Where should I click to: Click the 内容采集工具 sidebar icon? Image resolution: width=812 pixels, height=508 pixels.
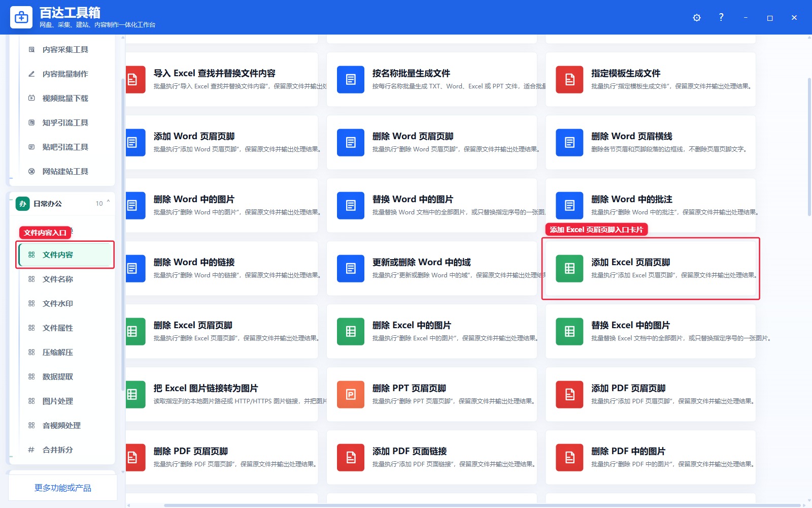(31, 50)
